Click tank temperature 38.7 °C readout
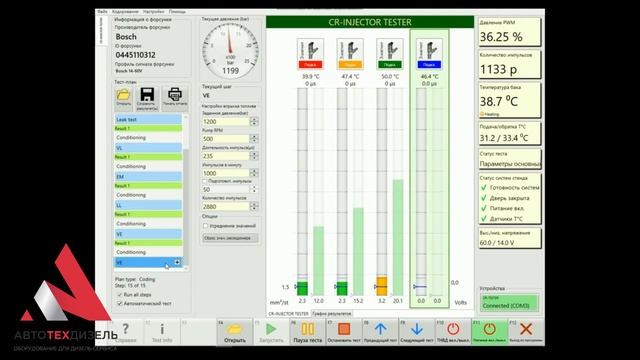This screenshot has width=640, height=360. [x=509, y=100]
